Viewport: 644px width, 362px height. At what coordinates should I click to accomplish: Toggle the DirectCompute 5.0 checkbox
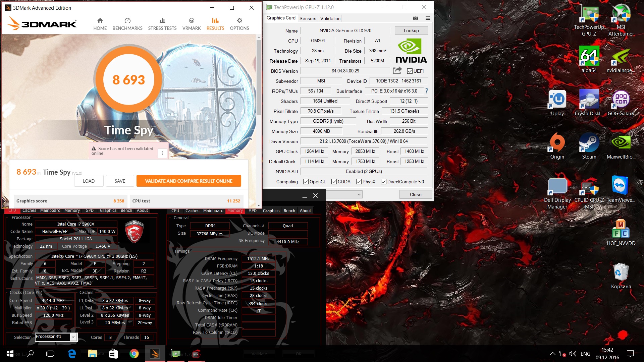(x=384, y=182)
